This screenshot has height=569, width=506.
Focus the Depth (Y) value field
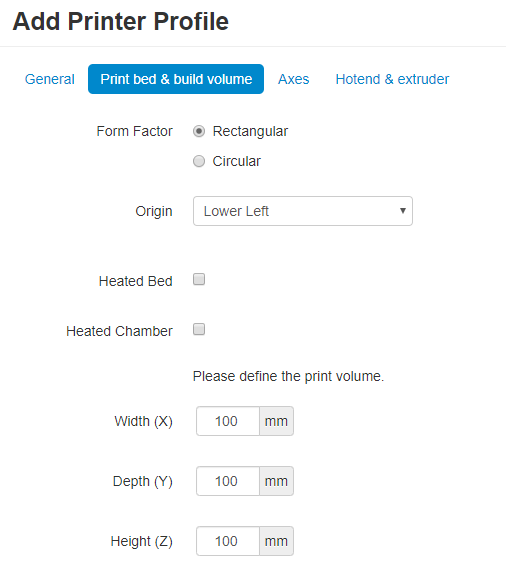coord(228,481)
